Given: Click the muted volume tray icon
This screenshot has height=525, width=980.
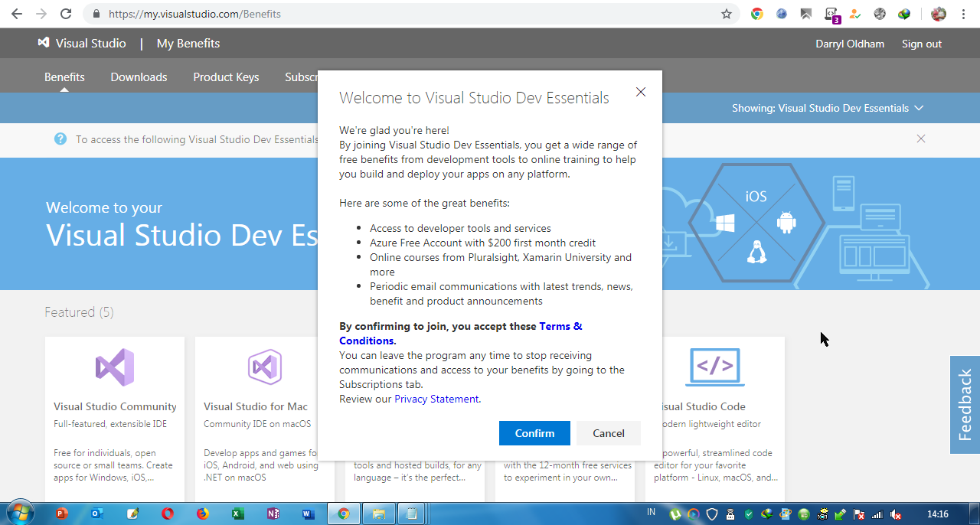Looking at the screenshot, I should pyautogui.click(x=895, y=514).
